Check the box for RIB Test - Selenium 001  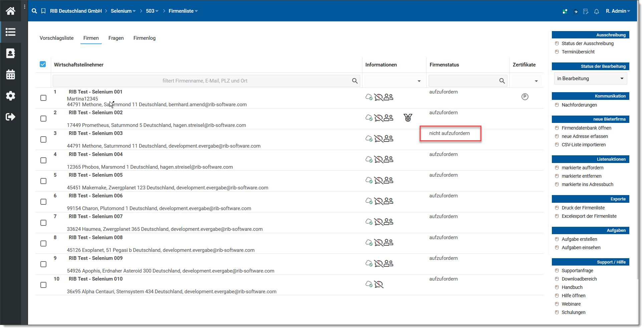[x=43, y=98]
